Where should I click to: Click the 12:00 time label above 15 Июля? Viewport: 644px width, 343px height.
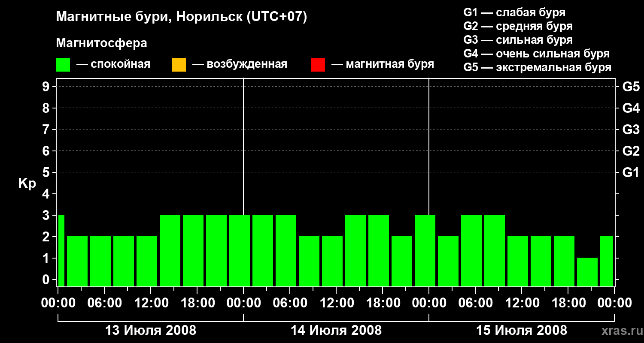click(522, 303)
